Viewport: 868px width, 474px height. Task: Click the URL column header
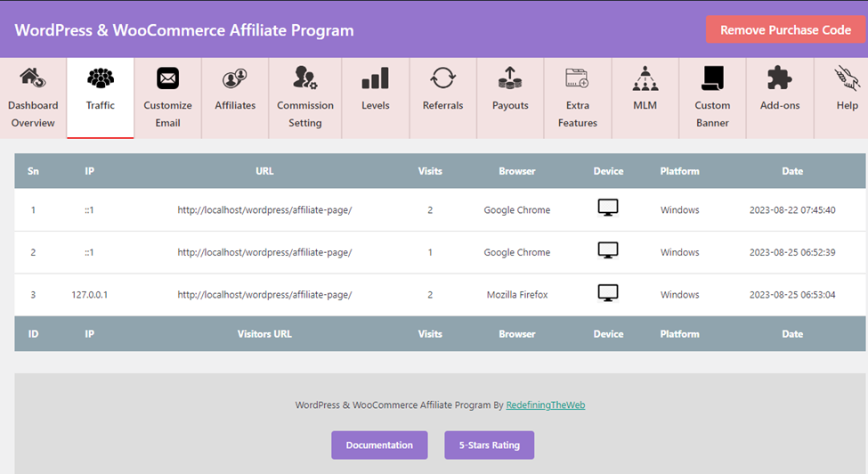coord(264,171)
